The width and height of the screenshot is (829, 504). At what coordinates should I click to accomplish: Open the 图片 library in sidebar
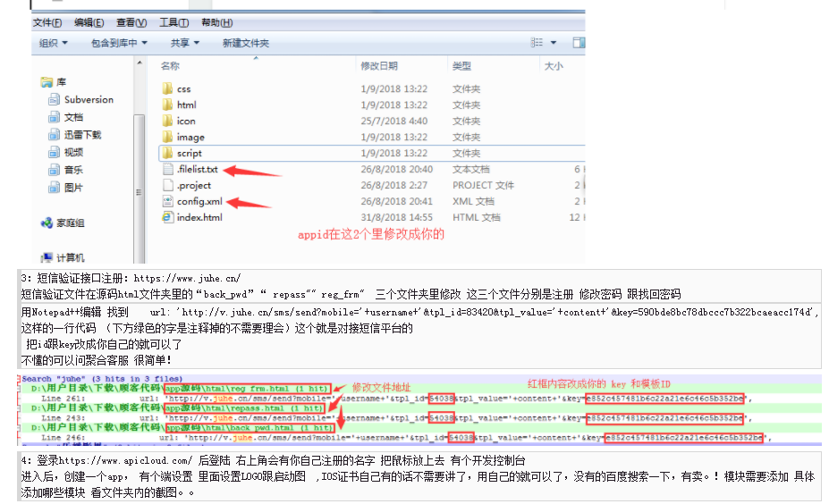pos(65,188)
